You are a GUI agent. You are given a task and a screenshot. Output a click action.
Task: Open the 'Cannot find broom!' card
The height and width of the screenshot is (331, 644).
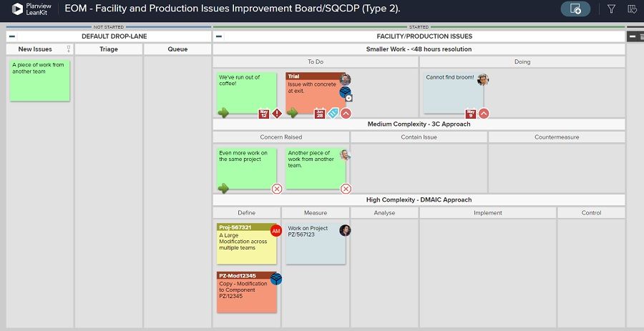tap(453, 93)
